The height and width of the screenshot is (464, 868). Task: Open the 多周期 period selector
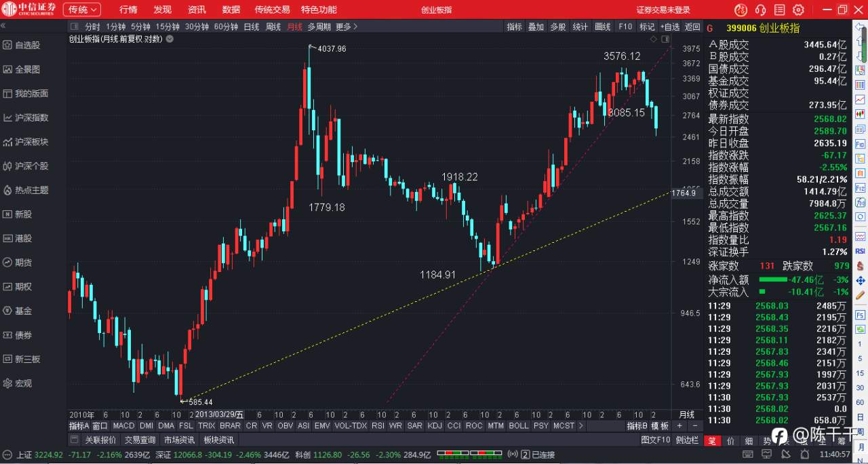[x=319, y=27]
